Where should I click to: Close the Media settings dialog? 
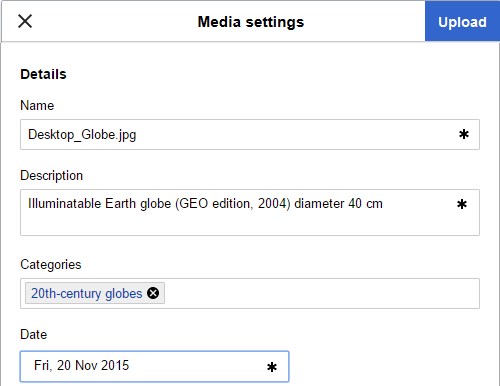point(25,22)
